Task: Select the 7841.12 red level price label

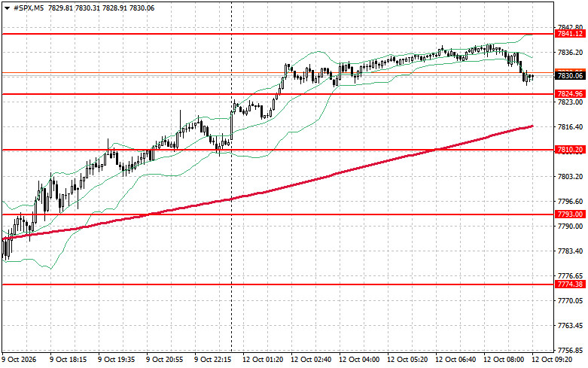Action: pyautogui.click(x=570, y=34)
